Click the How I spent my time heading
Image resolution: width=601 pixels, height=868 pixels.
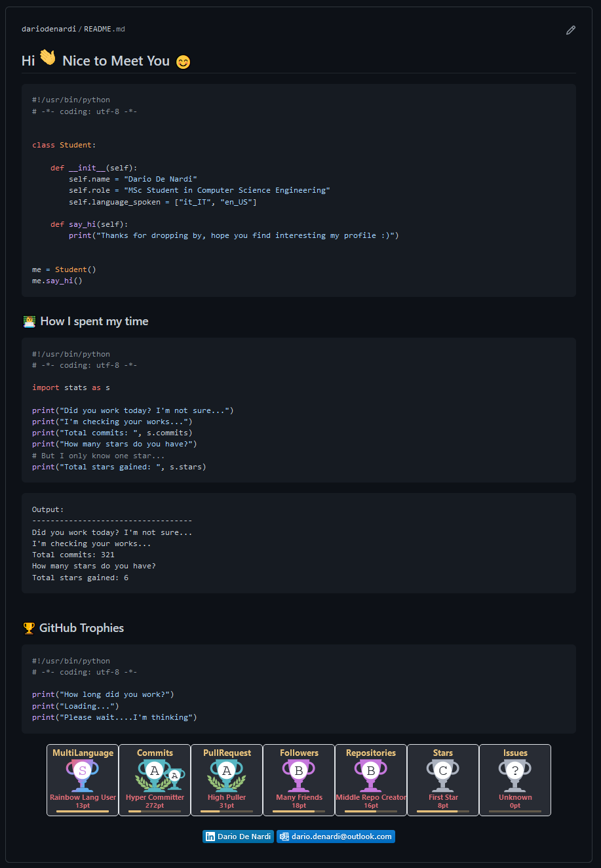pos(94,321)
